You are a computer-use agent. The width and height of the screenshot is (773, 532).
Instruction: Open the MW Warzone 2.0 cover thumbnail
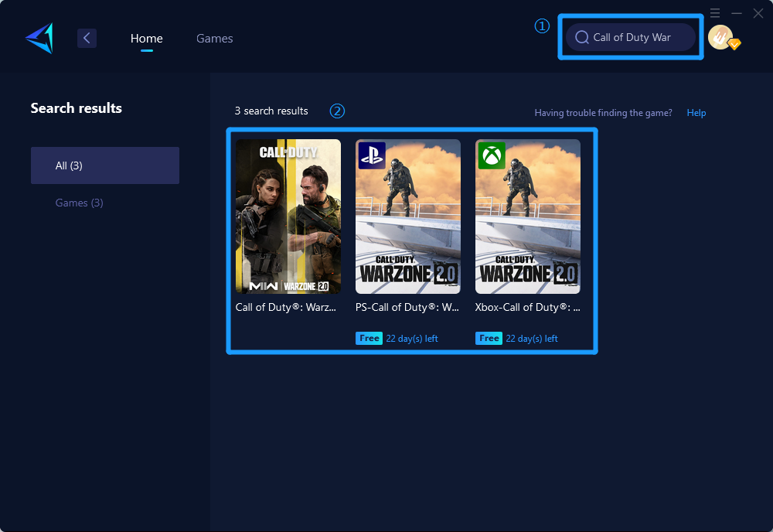[x=288, y=217]
